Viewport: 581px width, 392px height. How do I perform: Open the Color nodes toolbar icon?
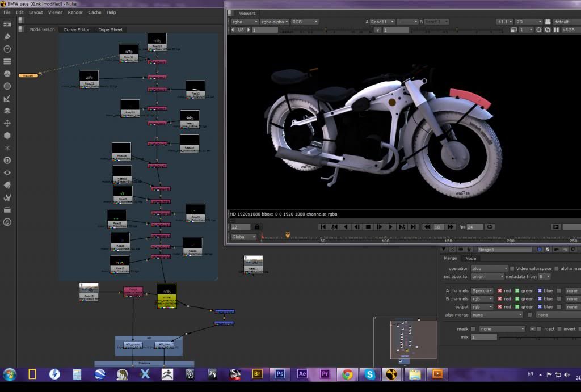pyautogui.click(x=7, y=74)
